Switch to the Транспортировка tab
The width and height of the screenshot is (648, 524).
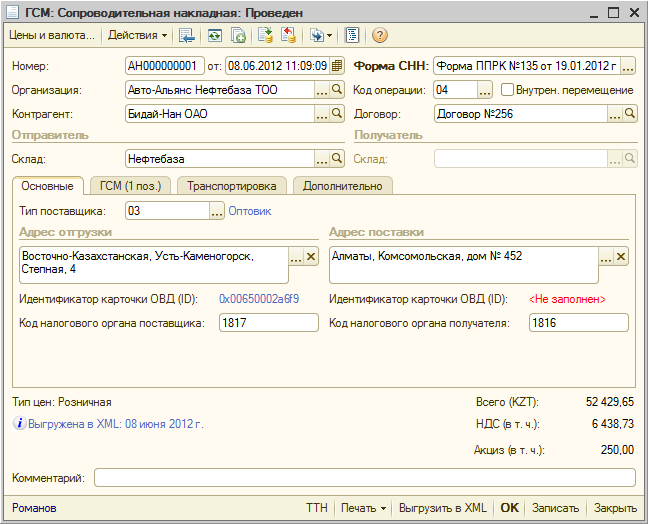point(231,186)
